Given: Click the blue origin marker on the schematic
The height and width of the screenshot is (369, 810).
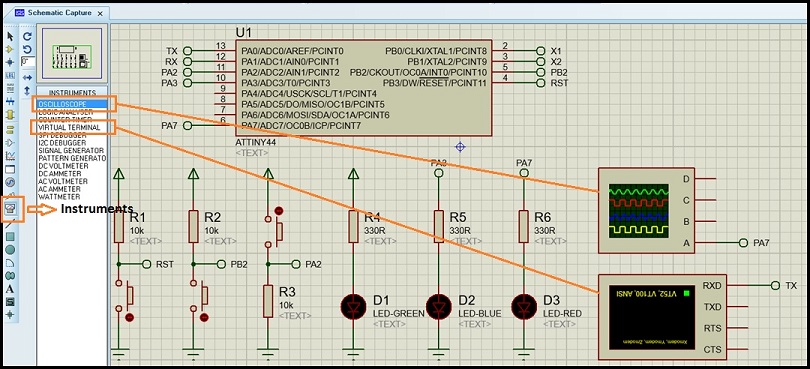Looking at the screenshot, I should [x=460, y=147].
